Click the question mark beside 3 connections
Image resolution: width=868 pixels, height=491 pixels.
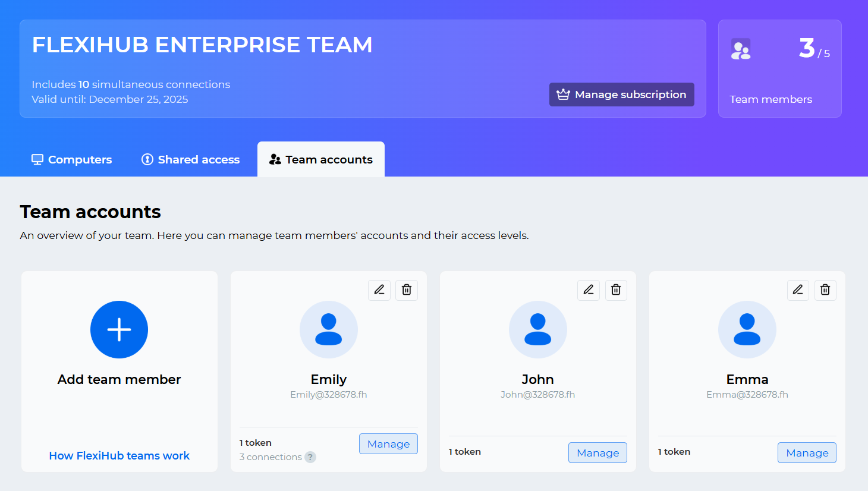tap(310, 457)
